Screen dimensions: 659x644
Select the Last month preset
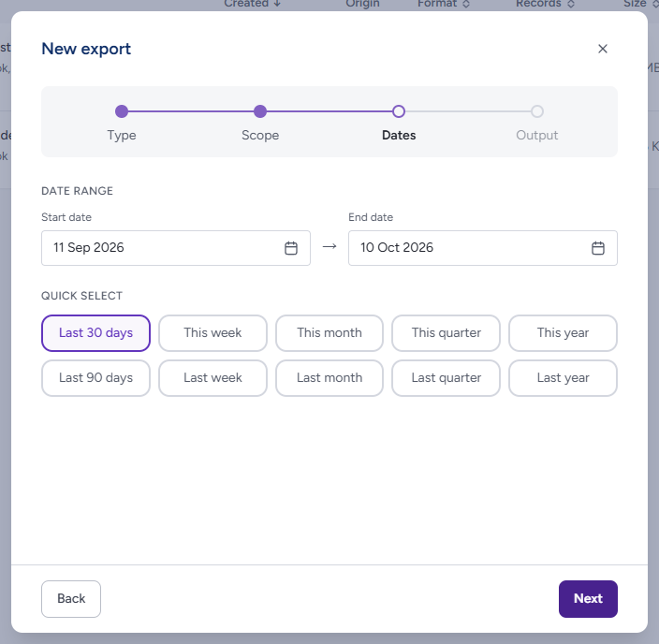click(329, 378)
